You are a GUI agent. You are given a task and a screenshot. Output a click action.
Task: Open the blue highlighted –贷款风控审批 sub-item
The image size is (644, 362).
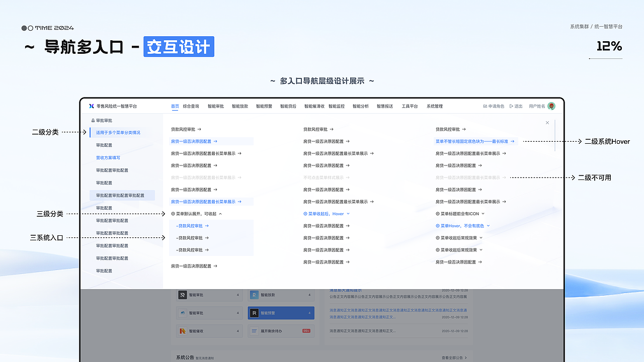pos(192,226)
